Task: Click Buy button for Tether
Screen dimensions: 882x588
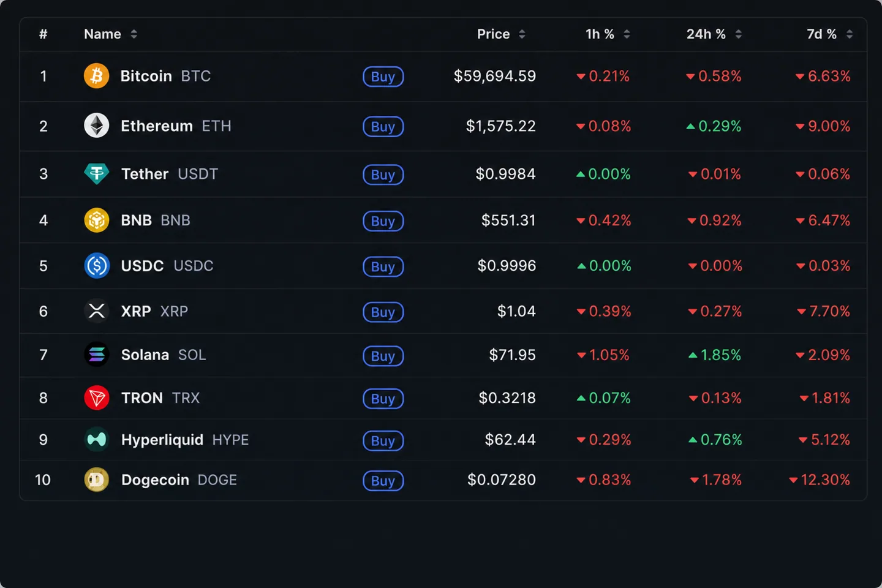Action: click(x=383, y=175)
